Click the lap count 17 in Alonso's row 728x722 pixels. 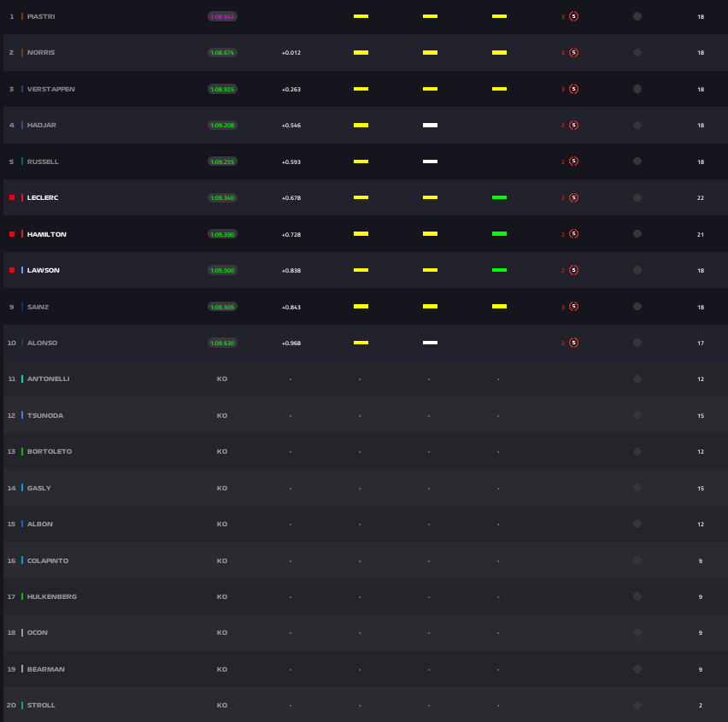pyautogui.click(x=701, y=343)
